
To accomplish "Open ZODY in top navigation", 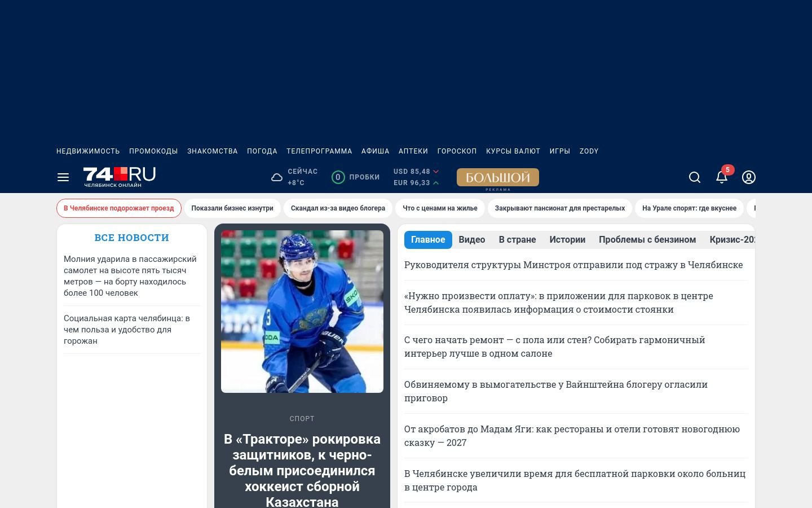I will [589, 151].
